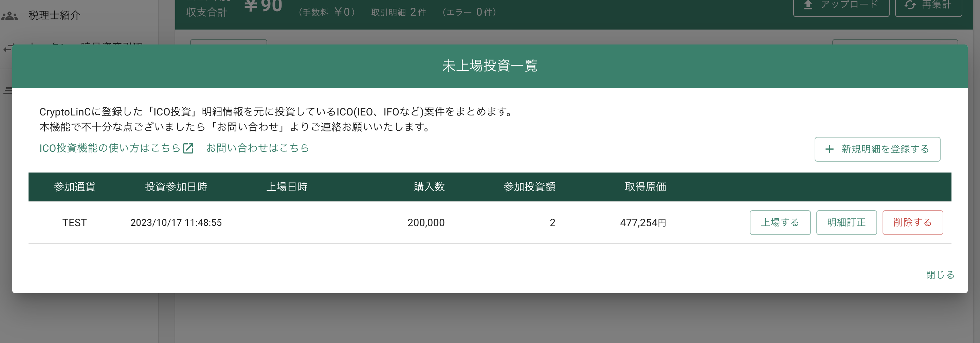This screenshot has height=343, width=980.
Task: Click the 477,254円 acquisition cost value
Action: (643, 222)
